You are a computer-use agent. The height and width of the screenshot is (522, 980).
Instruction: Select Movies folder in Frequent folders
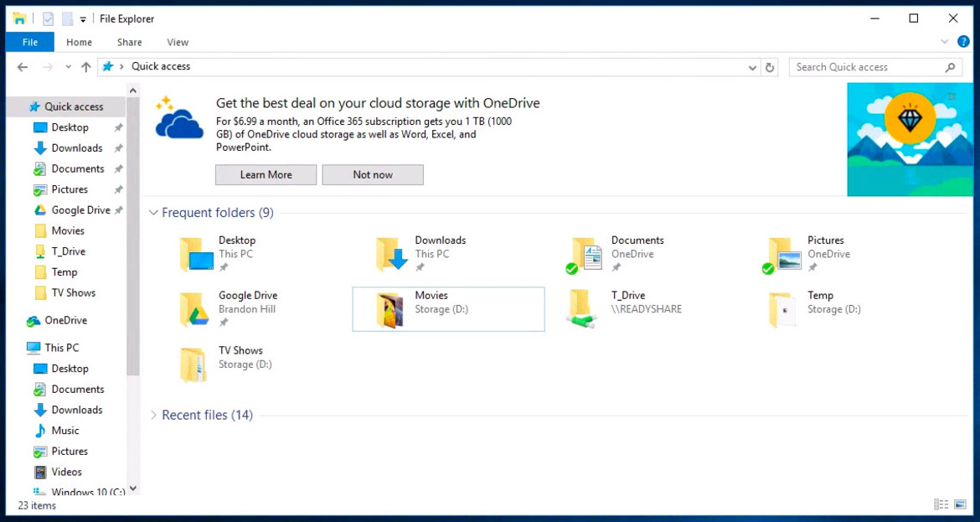coord(448,309)
